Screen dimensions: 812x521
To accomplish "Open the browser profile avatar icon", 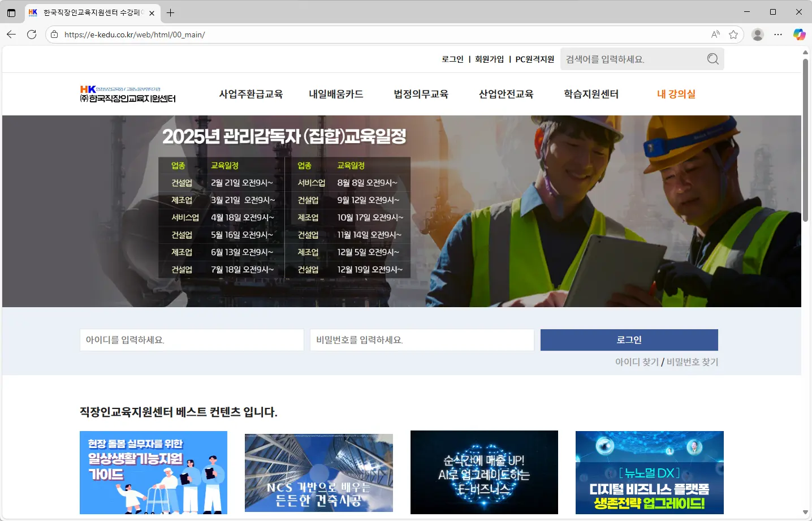I will [x=758, y=35].
